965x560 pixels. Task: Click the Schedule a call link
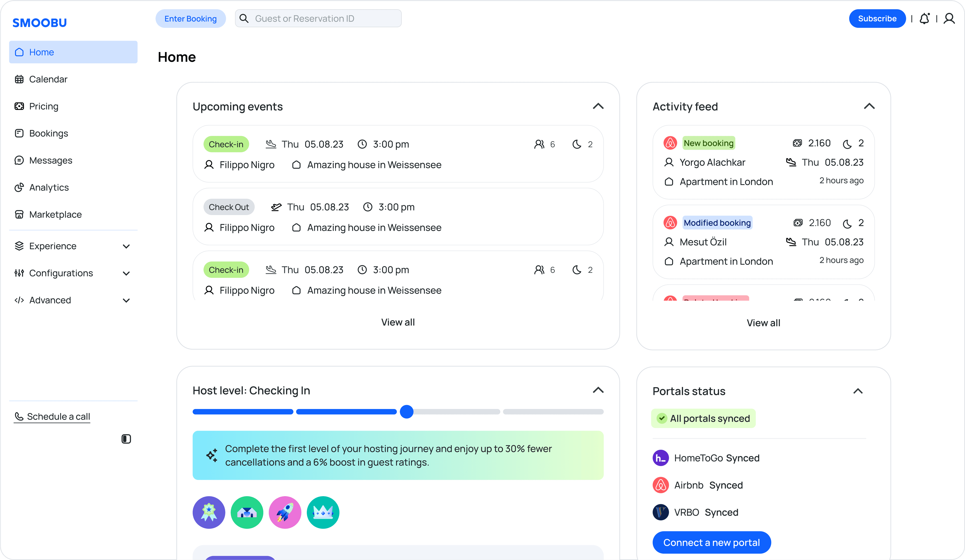point(58,417)
